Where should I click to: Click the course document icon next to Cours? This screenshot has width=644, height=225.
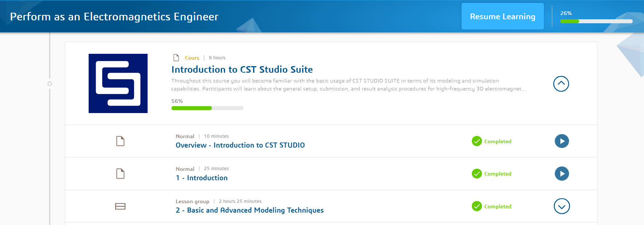(176, 58)
